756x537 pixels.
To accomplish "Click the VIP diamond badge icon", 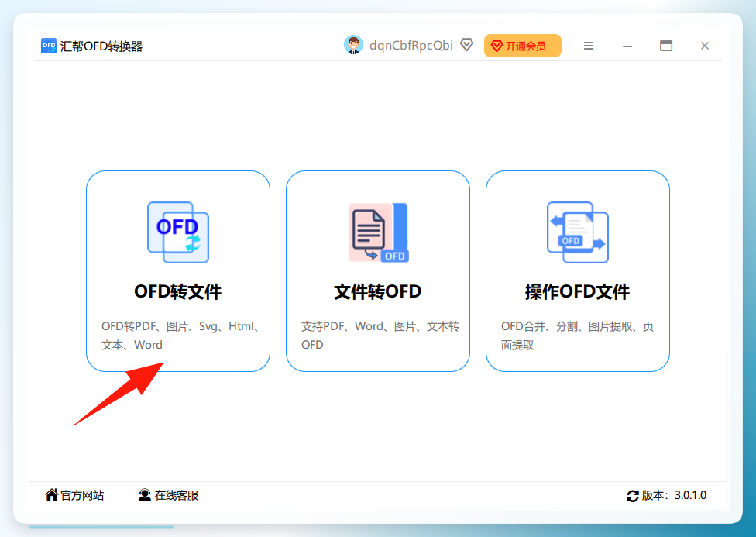I will point(467,45).
